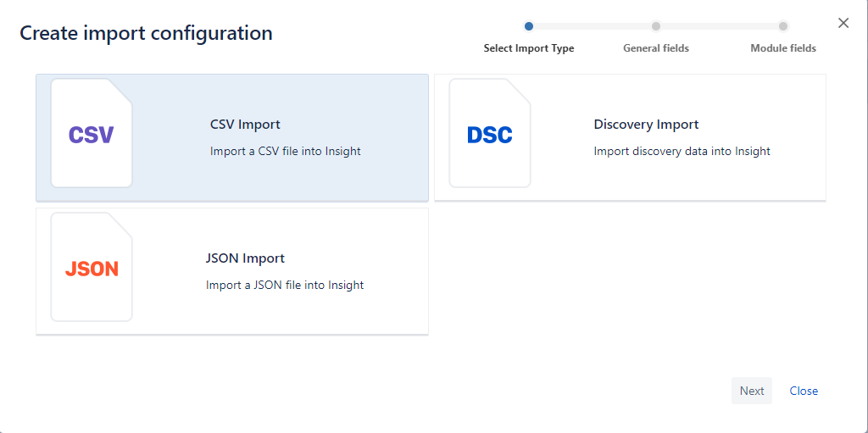Close the dialog with the X icon
The image size is (868, 433).
[843, 23]
